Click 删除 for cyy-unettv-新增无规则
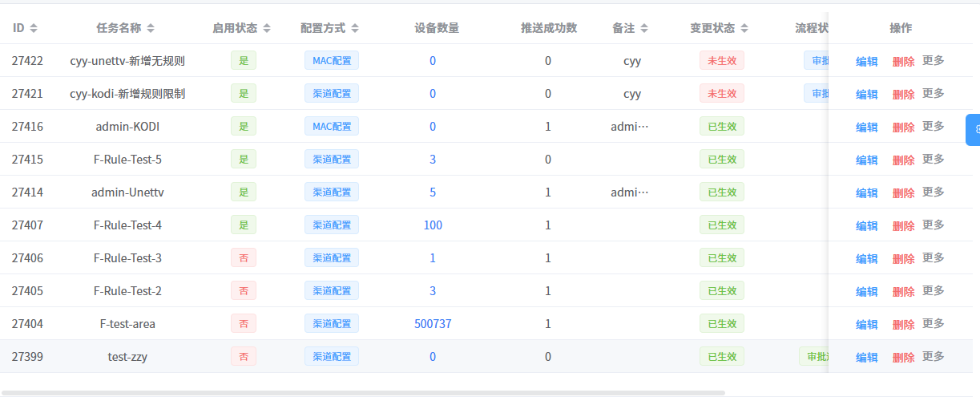The height and width of the screenshot is (401, 980). [x=903, y=61]
